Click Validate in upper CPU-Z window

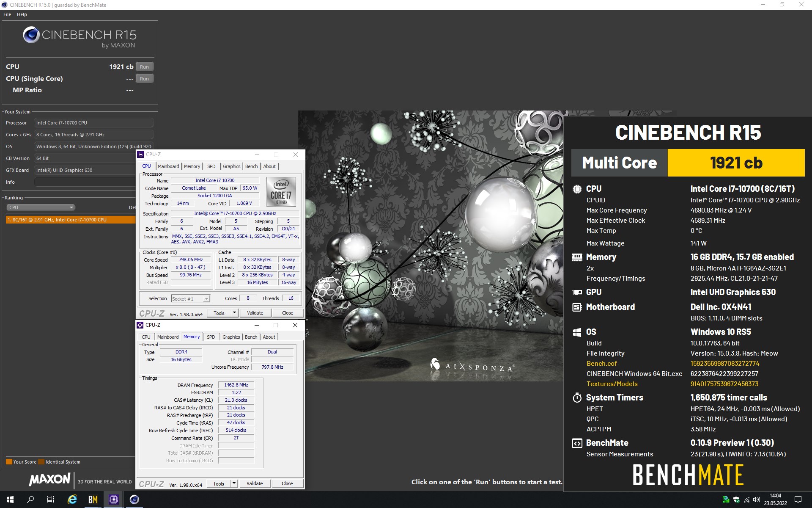(255, 313)
